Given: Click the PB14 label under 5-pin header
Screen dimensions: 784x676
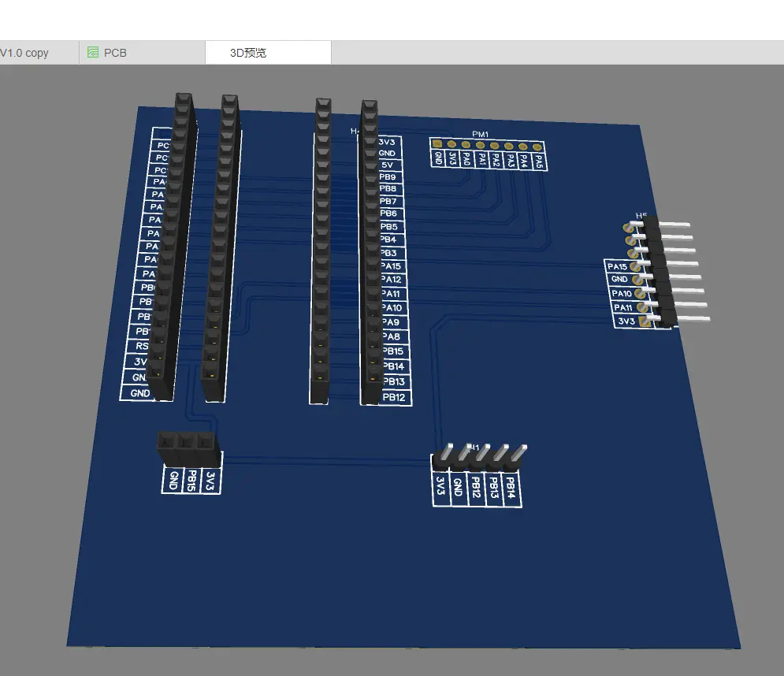Looking at the screenshot, I should [511, 488].
